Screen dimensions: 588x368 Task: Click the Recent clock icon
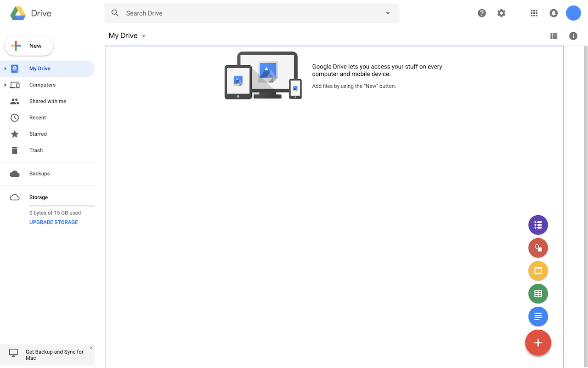click(15, 118)
